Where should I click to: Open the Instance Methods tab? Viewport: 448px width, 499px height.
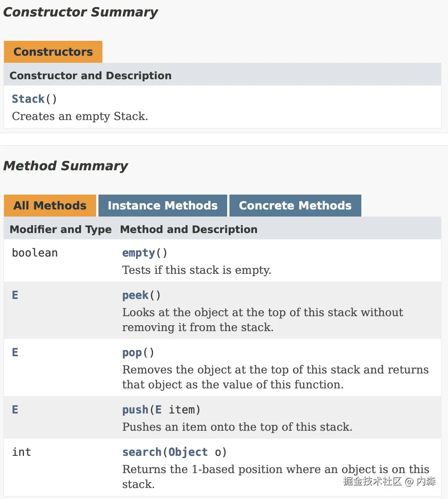pos(162,206)
